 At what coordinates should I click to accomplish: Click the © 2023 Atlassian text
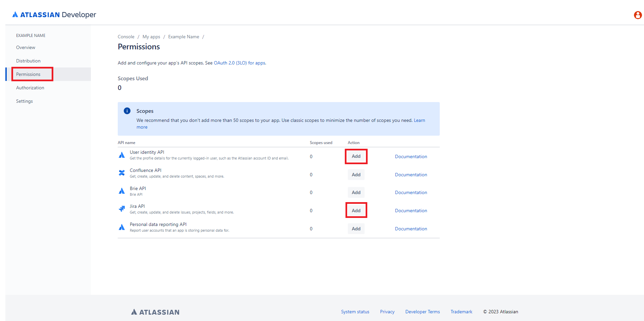tap(501, 312)
